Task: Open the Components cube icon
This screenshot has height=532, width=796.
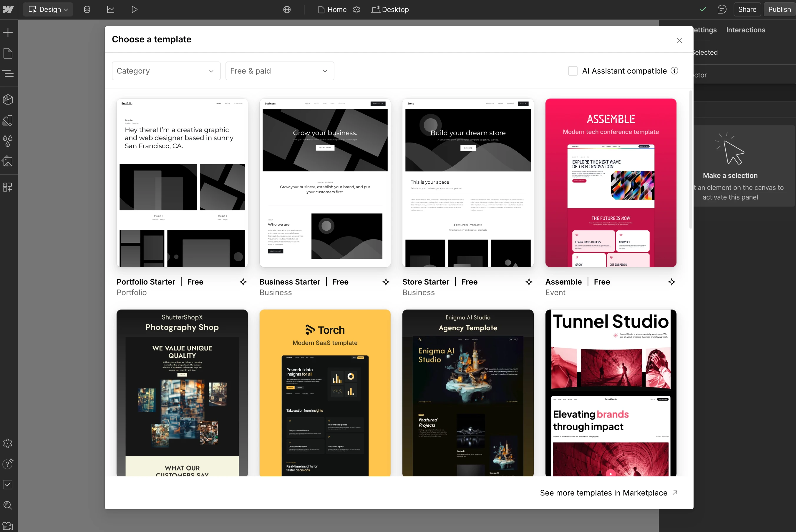Action: click(8, 100)
